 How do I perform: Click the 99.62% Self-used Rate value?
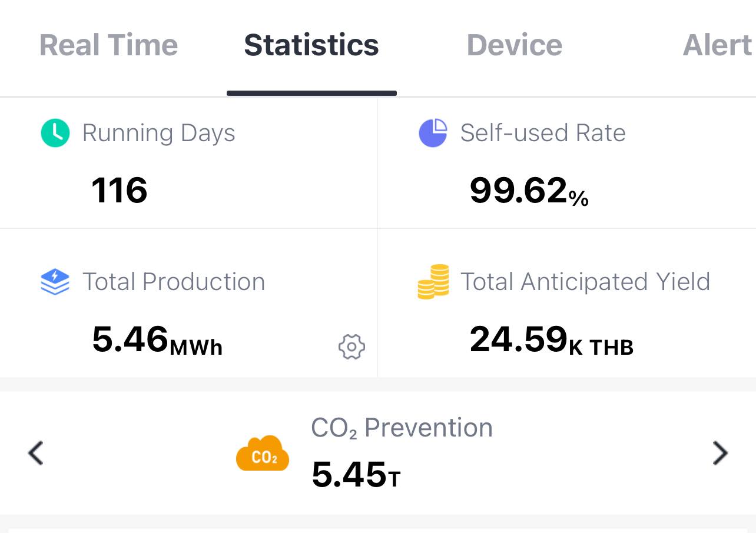coord(529,191)
